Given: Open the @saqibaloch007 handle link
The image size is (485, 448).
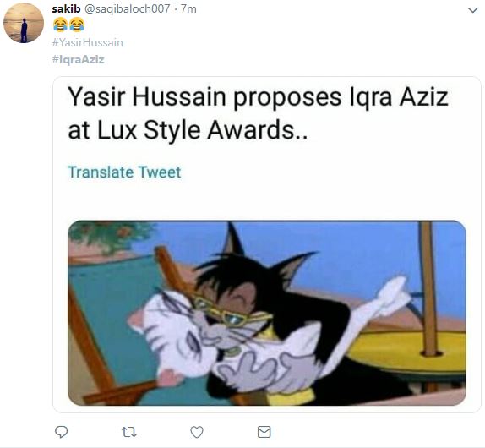Looking at the screenshot, I should (127, 9).
